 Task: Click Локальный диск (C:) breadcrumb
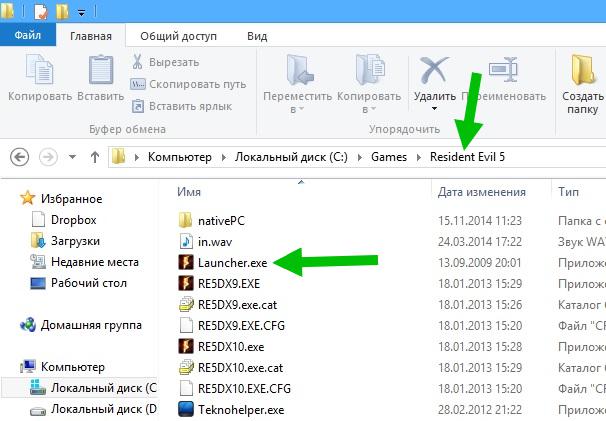coord(291,157)
